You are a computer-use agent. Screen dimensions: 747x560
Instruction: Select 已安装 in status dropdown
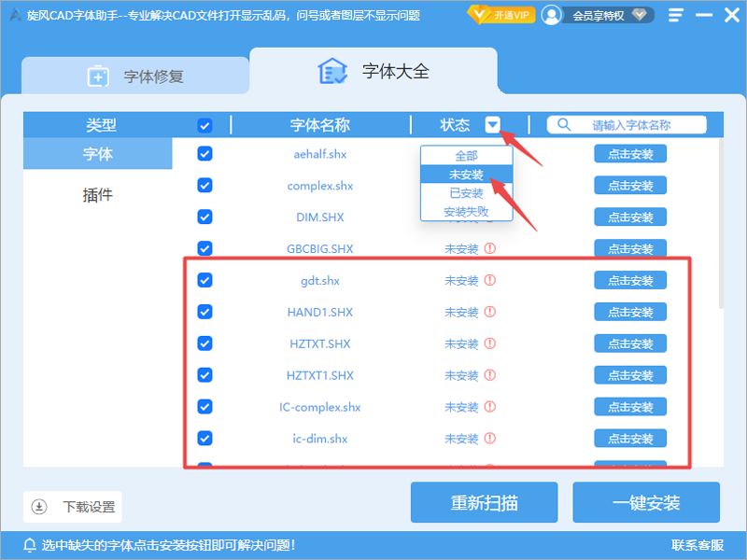466,193
